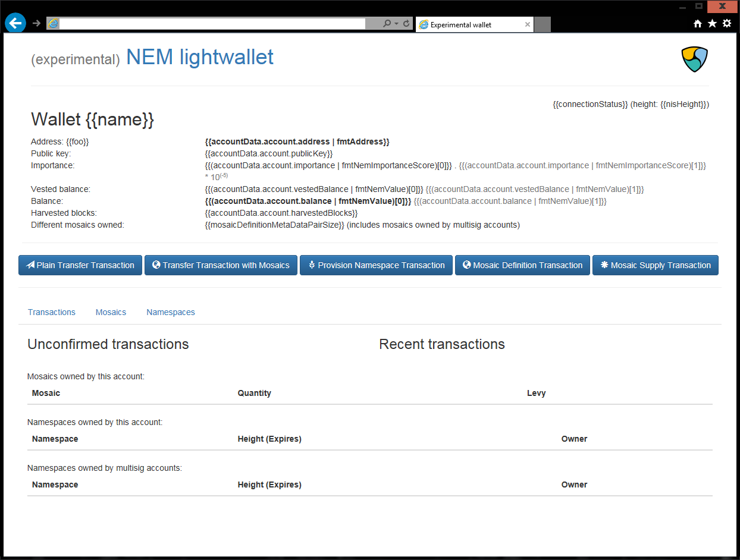Click the "Vested balance:" label
Image resolution: width=740 pixels, height=560 pixels.
point(61,189)
